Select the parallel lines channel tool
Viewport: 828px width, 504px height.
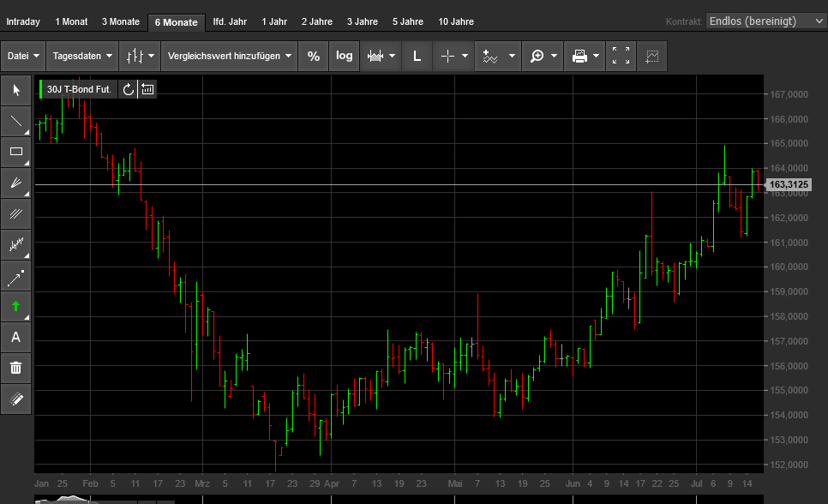click(16, 213)
